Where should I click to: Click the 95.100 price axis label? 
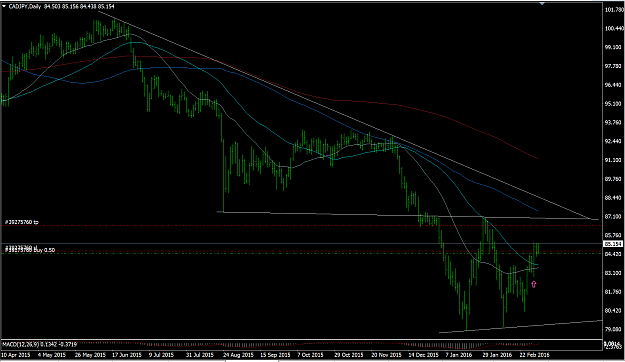614,104
